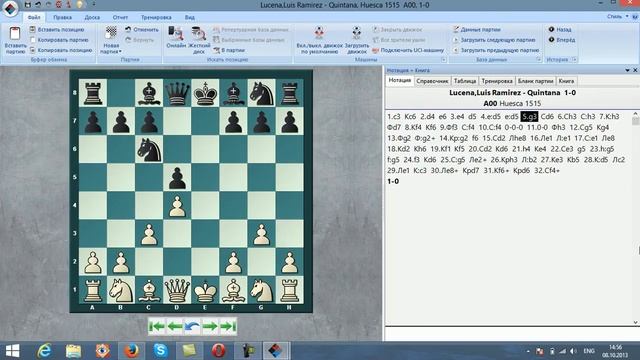The width and height of the screenshot is (640, 360).
Task: Open Internet Explorer from taskbar
Action: (x=44, y=351)
